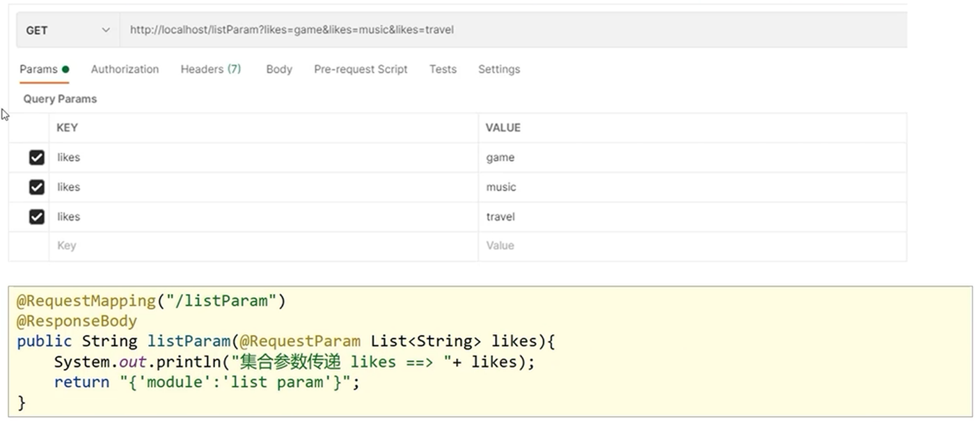The image size is (980, 422).
Task: Open the Headers (7) tab
Action: point(211,69)
